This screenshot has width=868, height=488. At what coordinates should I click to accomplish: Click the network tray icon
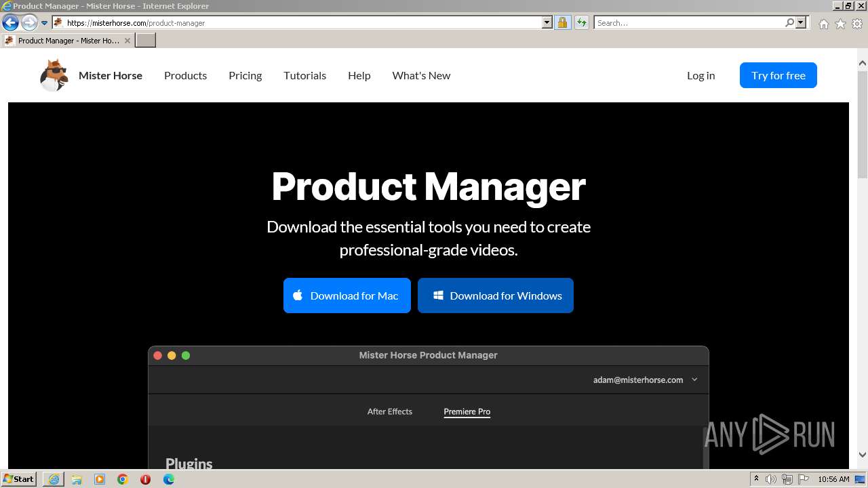(x=787, y=479)
